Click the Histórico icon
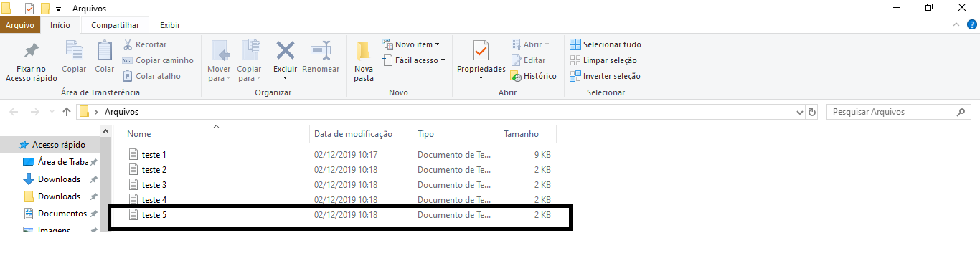980x276 pixels. click(x=516, y=76)
